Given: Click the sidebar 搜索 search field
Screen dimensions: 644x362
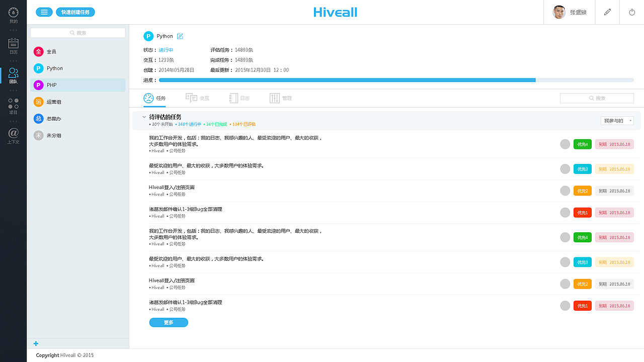Looking at the screenshot, I should (x=77, y=33).
